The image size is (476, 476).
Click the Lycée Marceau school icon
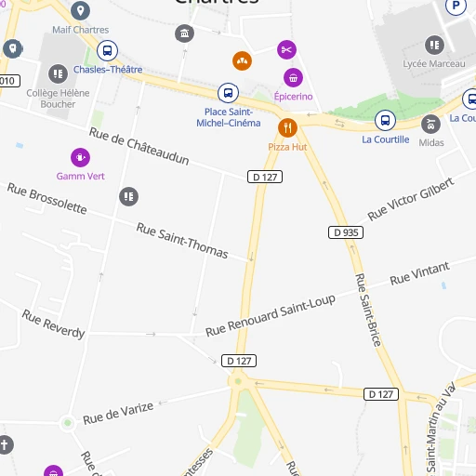tap(434, 45)
